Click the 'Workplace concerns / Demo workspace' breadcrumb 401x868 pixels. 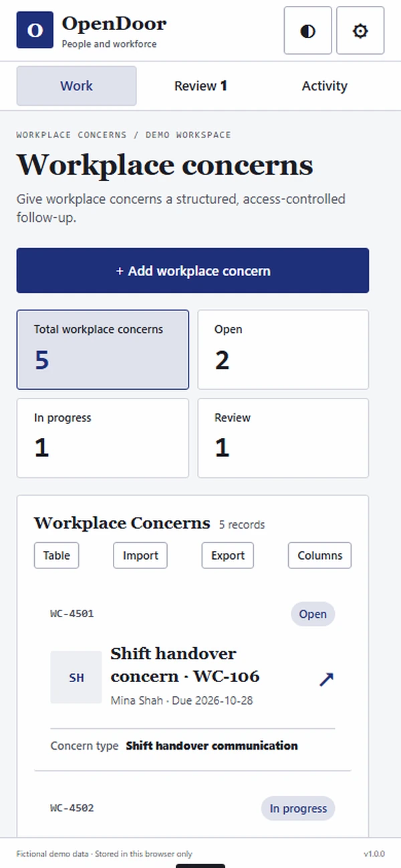pyautogui.click(x=124, y=134)
